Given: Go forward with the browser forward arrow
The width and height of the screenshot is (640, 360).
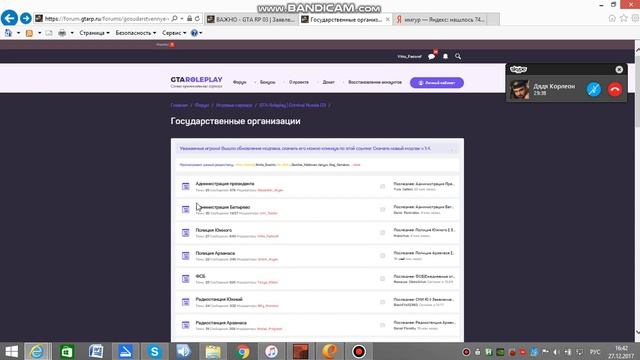Looking at the screenshot, I should pos(26,18).
